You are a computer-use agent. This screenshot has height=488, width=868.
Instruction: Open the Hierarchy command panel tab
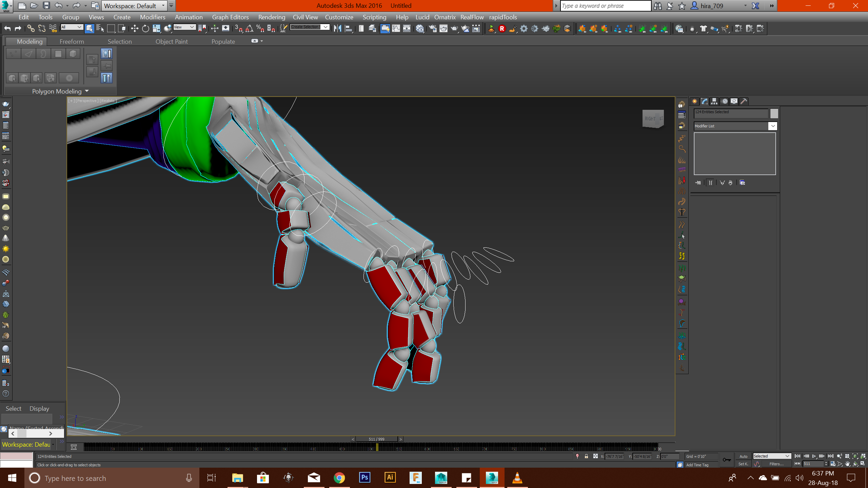714,101
